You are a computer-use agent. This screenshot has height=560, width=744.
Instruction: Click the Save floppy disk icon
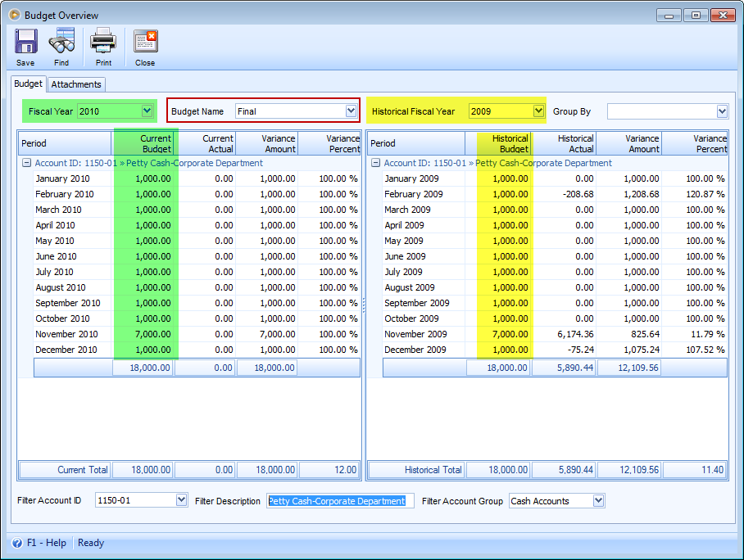25,41
